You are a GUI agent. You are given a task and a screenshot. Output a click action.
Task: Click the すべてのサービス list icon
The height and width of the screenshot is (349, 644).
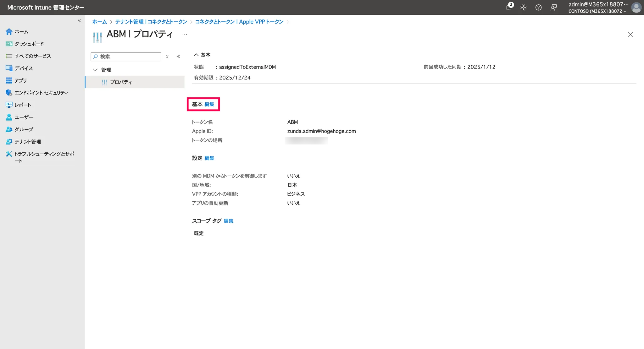pos(9,56)
